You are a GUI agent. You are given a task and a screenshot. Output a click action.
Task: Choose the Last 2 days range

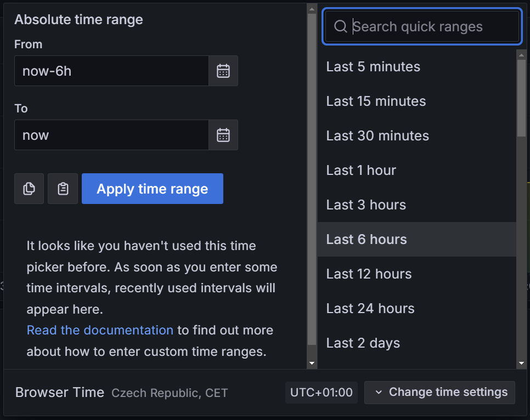[363, 343]
